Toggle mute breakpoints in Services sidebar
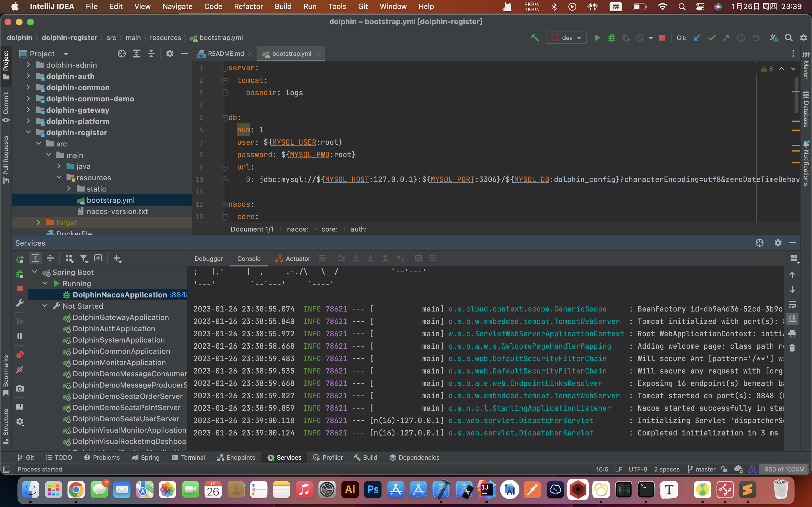 (x=20, y=370)
